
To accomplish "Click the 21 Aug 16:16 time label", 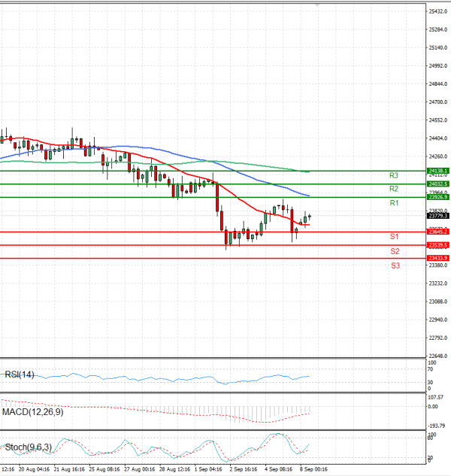I will (x=69, y=469).
